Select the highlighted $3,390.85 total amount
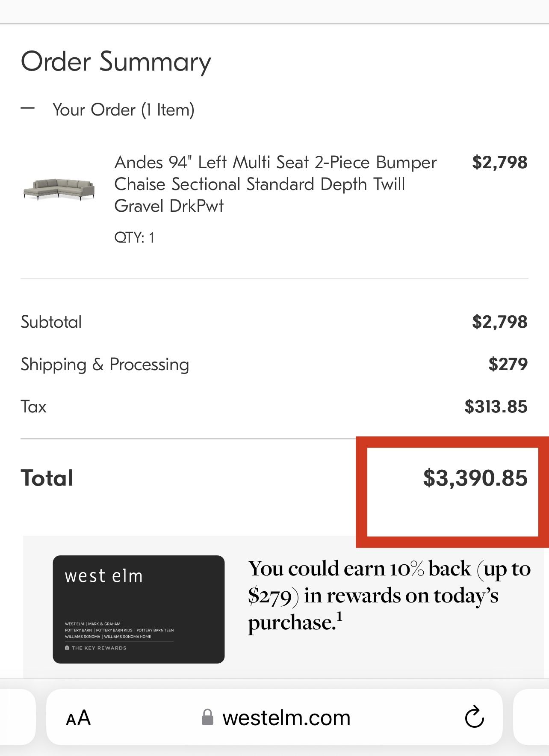The width and height of the screenshot is (549, 756). pos(475,478)
